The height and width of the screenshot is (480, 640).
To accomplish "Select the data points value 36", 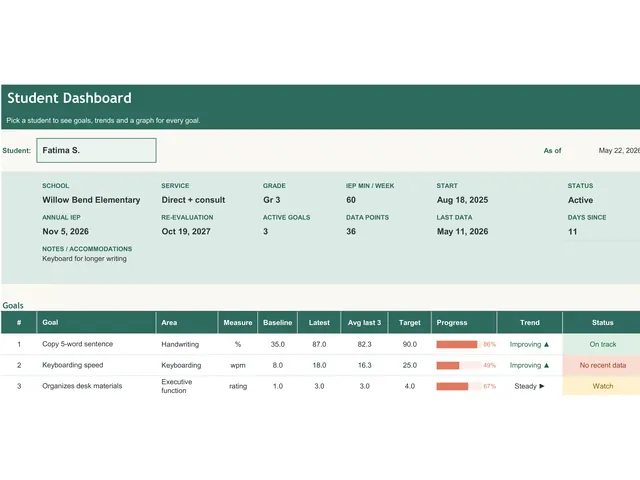I will pos(351,231).
